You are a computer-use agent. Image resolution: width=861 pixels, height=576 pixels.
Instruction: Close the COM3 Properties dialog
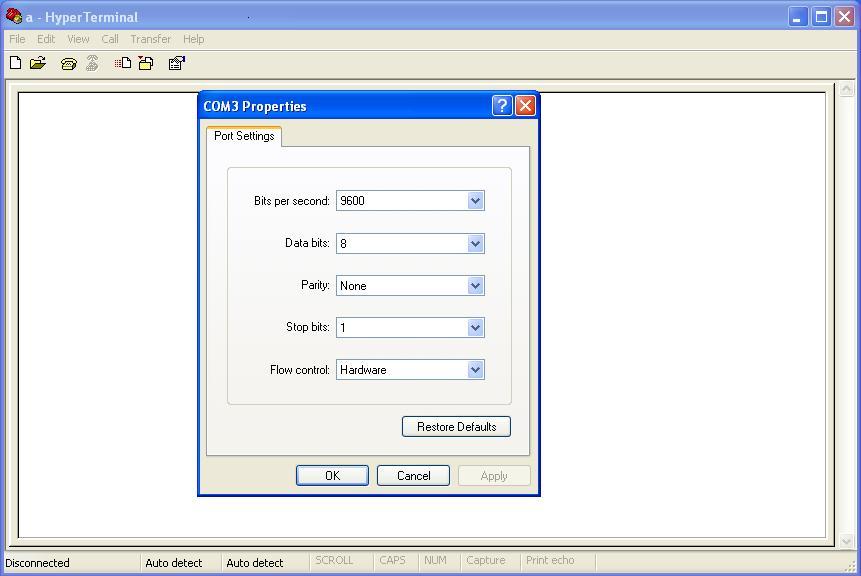[525, 105]
